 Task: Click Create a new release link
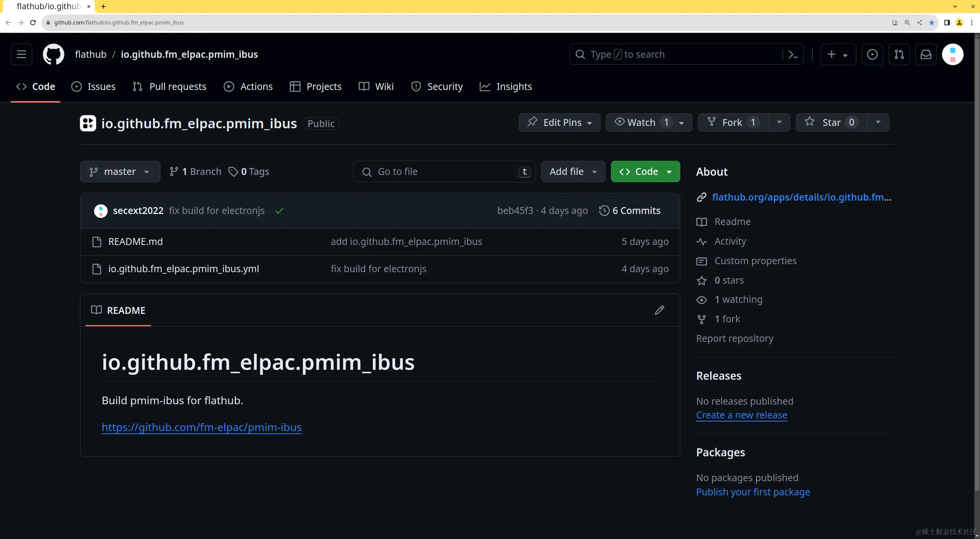[742, 415]
